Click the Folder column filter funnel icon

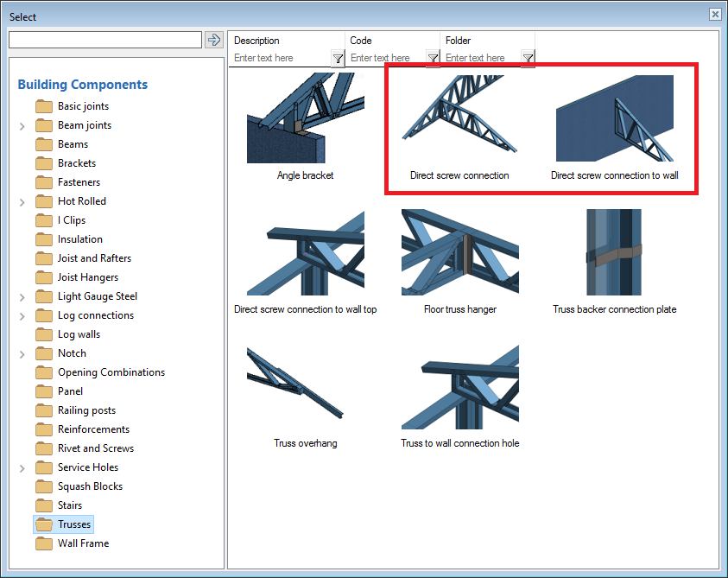(528, 58)
